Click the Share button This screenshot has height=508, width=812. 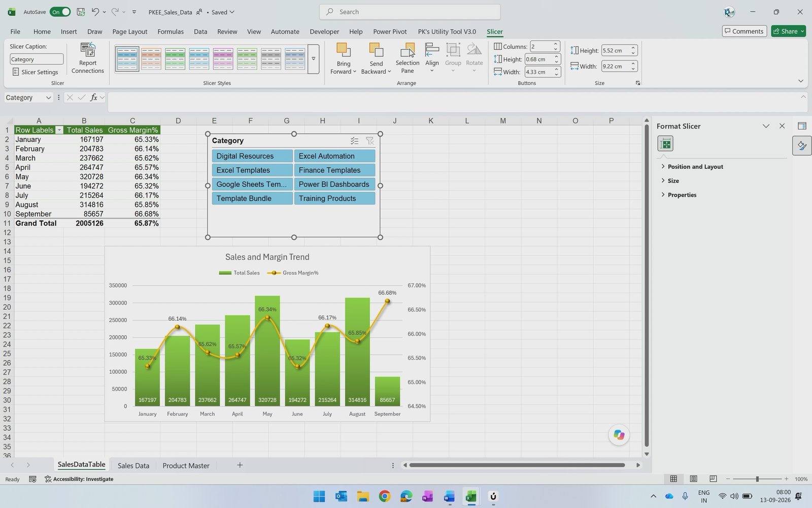pos(788,31)
